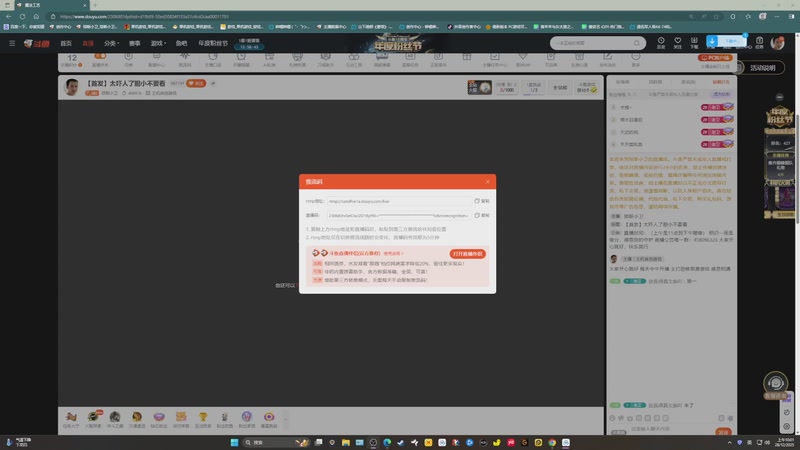Image resolution: width=800 pixels, height=450 pixels.
Task: Switch to the second chat panel tab
Action: pyautogui.click(x=655, y=82)
